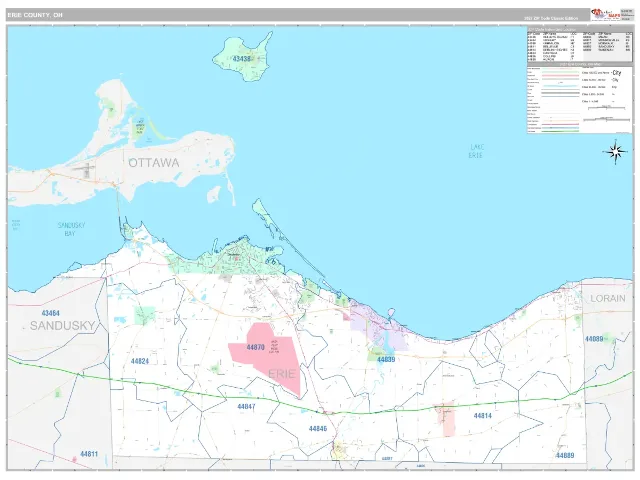Click the MarketMAPS logo

(x=605, y=14)
